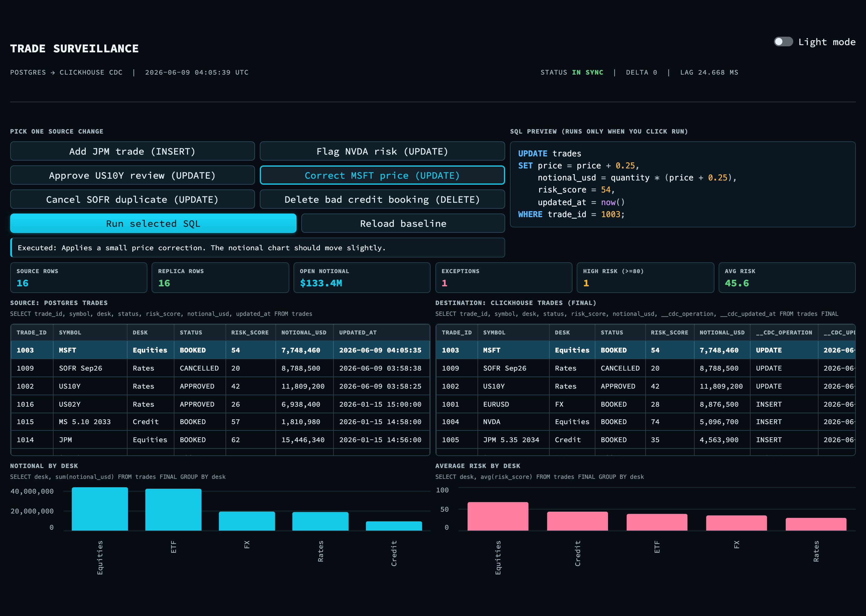Choose Cancel SOFR duplicate (UPDATE)

(132, 199)
